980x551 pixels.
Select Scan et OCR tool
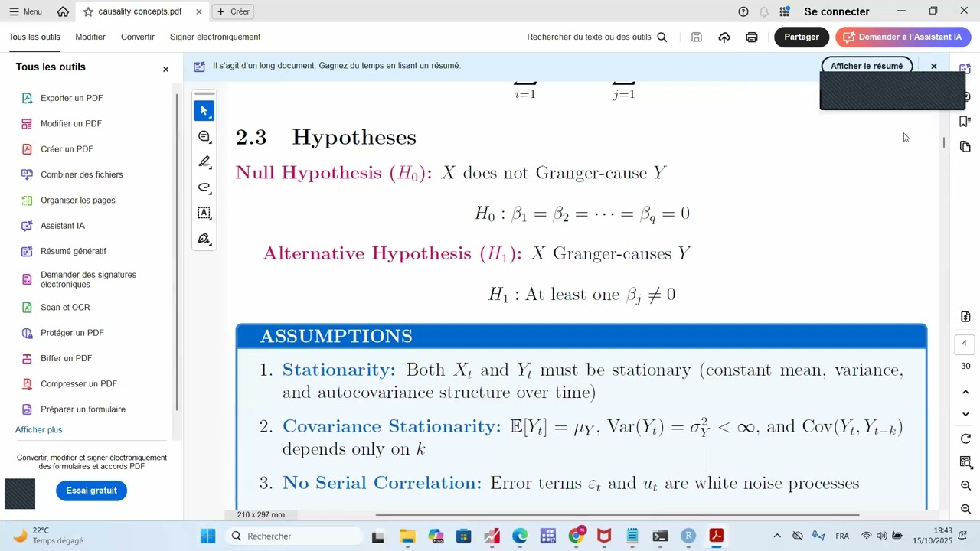tap(65, 307)
